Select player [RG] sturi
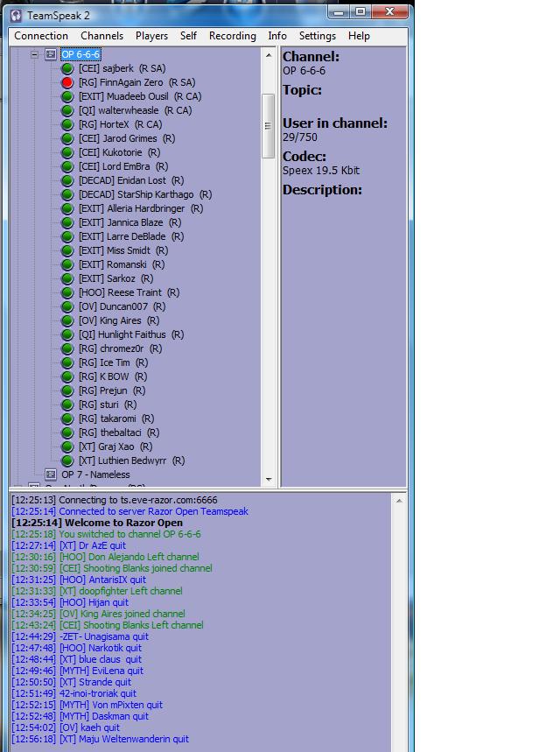This screenshot has height=752, width=560. [x=108, y=404]
